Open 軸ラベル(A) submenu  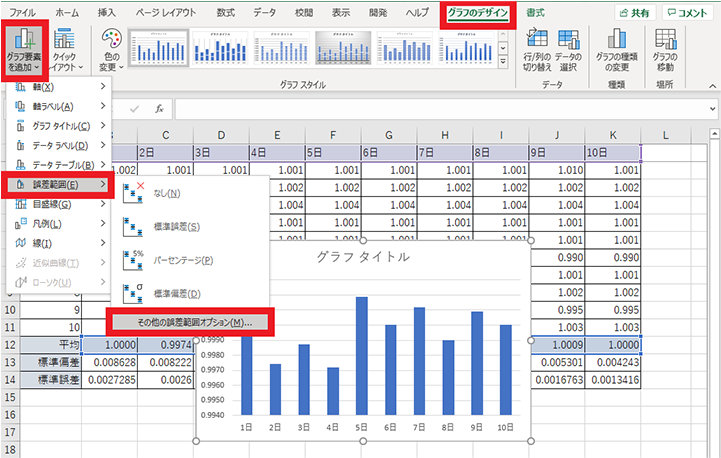60,106
